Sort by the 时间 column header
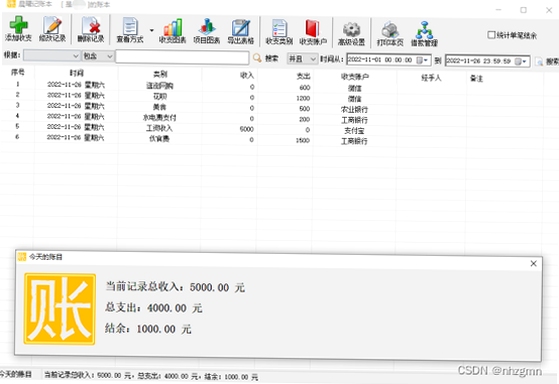Screen dimensions: 559x384 point(76,73)
